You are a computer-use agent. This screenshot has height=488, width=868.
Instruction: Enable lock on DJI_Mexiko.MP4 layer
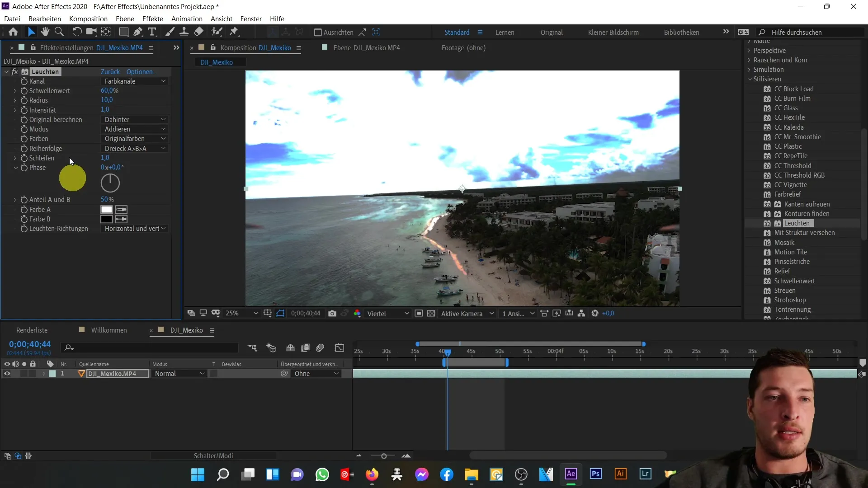coord(33,374)
